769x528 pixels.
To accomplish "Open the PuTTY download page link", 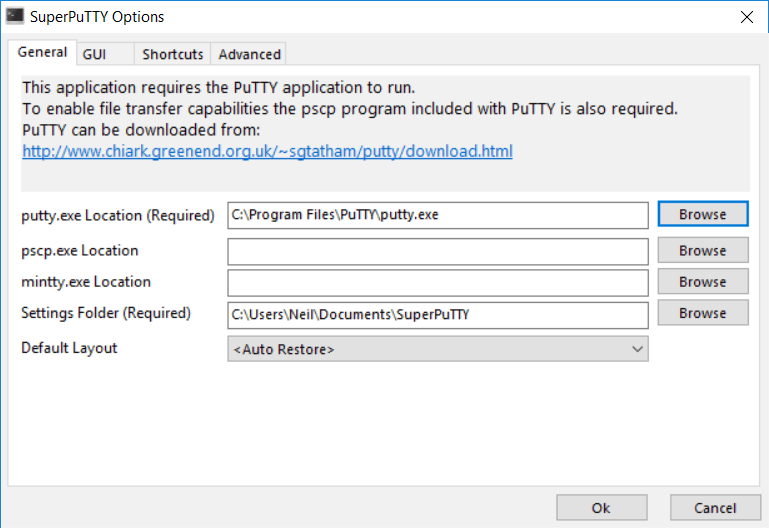I will point(267,152).
